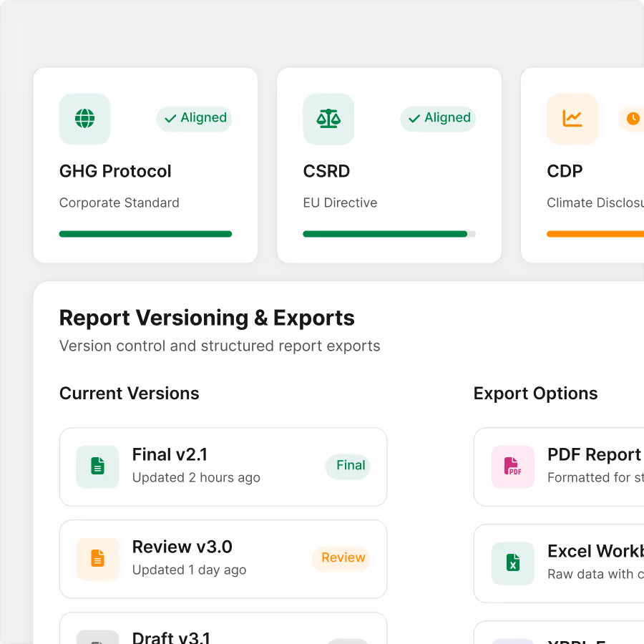This screenshot has height=644, width=644.
Task: Click the orange CDP progress bar
Action: pyautogui.click(x=595, y=234)
